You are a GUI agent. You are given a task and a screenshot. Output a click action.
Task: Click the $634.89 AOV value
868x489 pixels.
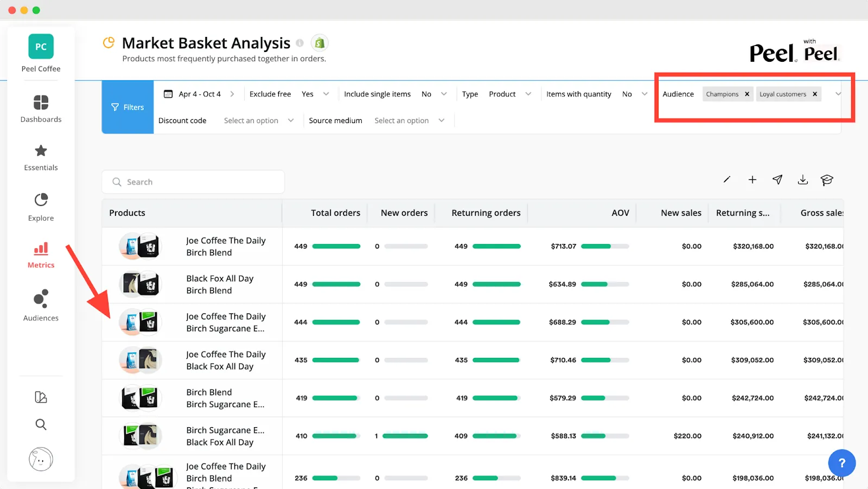(x=562, y=284)
